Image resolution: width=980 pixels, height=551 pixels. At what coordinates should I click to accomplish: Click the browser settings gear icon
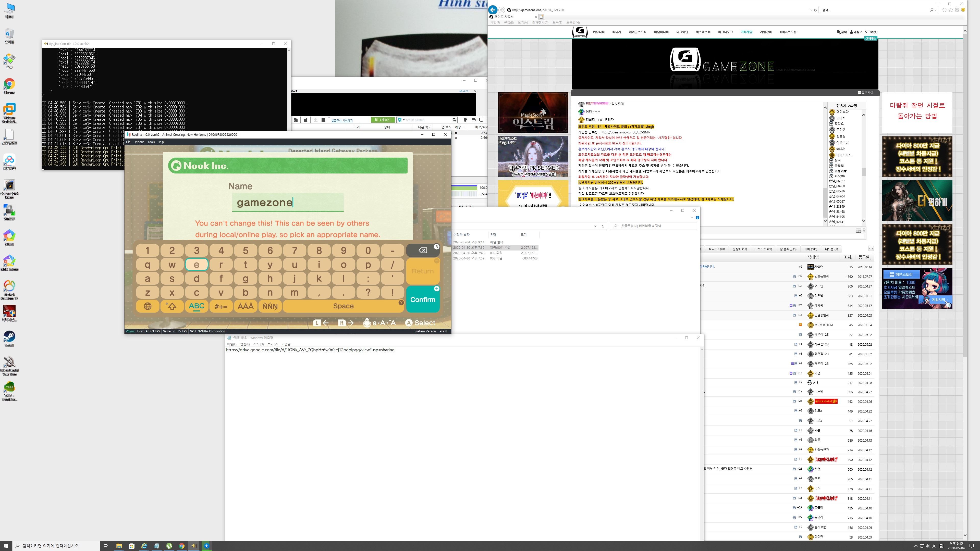(x=957, y=10)
